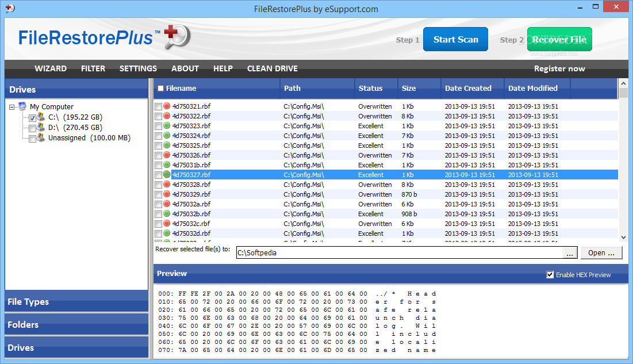
Task: Click the Open ... button
Action: (x=601, y=252)
